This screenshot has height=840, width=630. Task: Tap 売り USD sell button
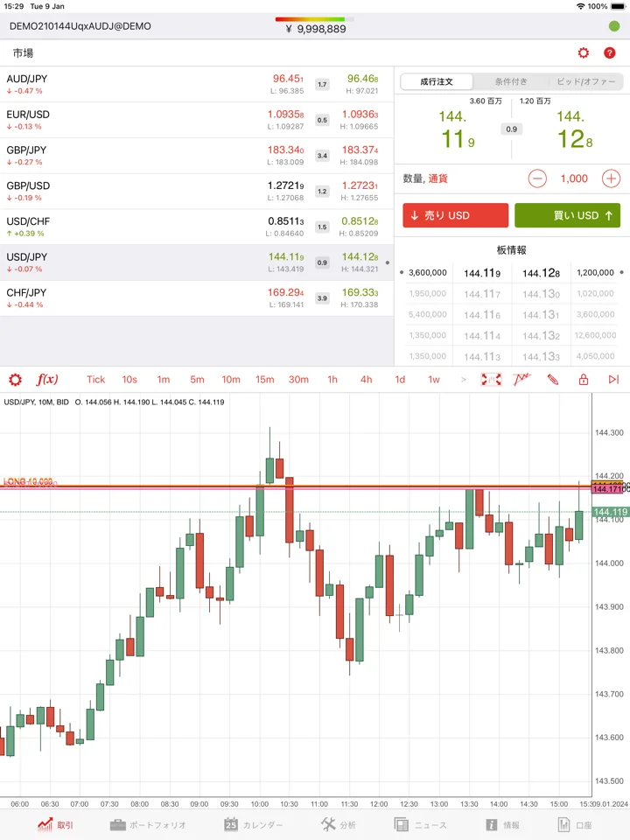[x=455, y=215]
